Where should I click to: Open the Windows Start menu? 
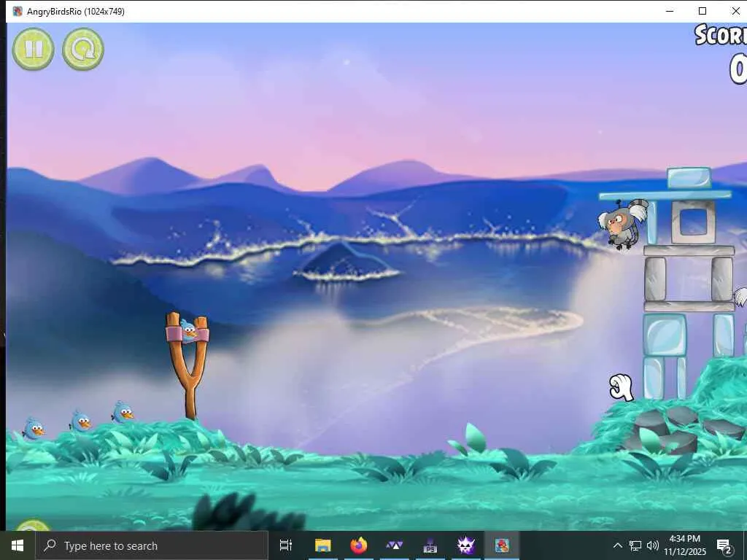18,545
